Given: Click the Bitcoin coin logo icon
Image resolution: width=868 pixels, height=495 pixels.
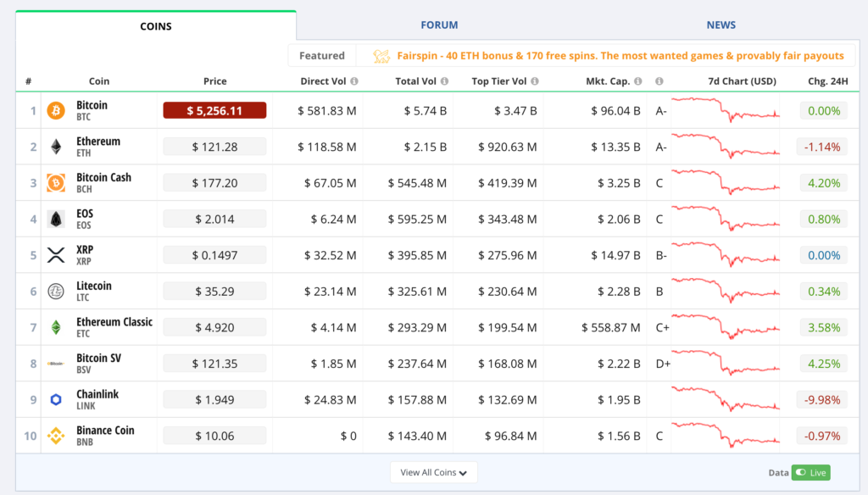Looking at the screenshot, I should (56, 111).
